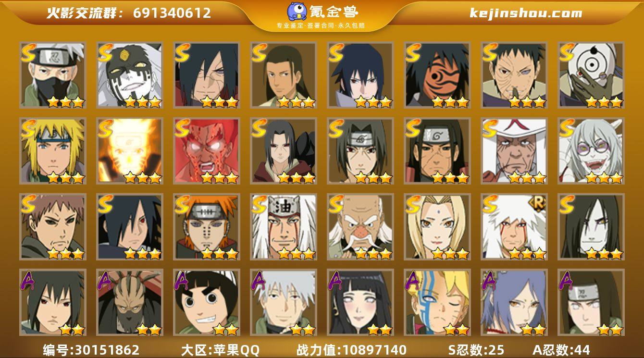This screenshot has height=358, width=644.
Task: Select the red-skinned Might Guy portrait
Action: pyautogui.click(x=207, y=151)
